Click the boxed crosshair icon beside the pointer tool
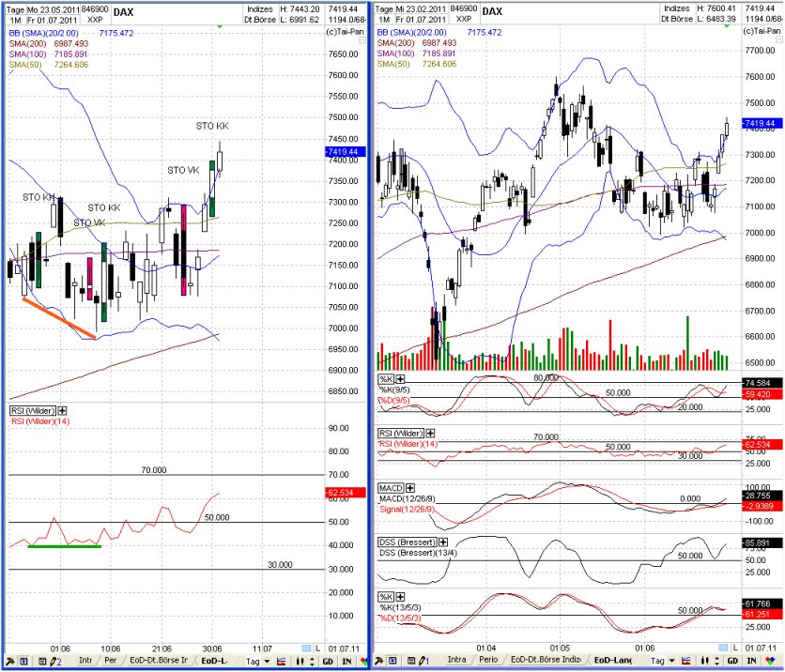The image size is (785, 672). coord(23,662)
